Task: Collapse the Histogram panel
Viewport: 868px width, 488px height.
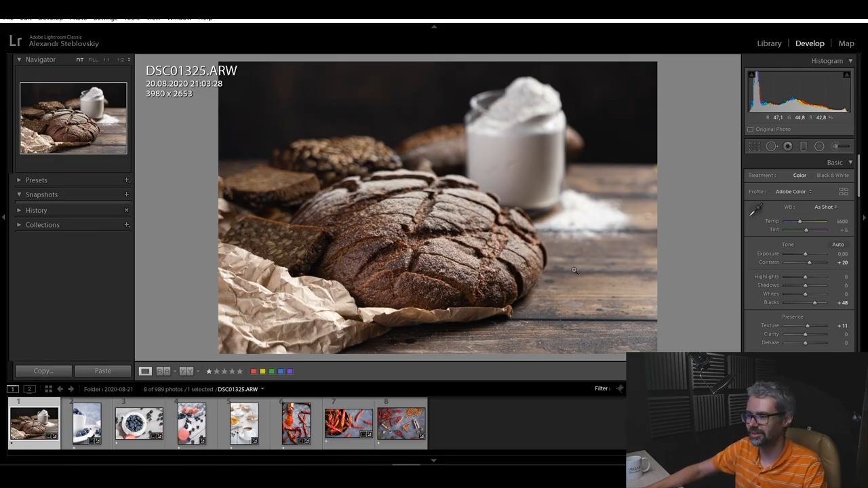Action: point(850,61)
